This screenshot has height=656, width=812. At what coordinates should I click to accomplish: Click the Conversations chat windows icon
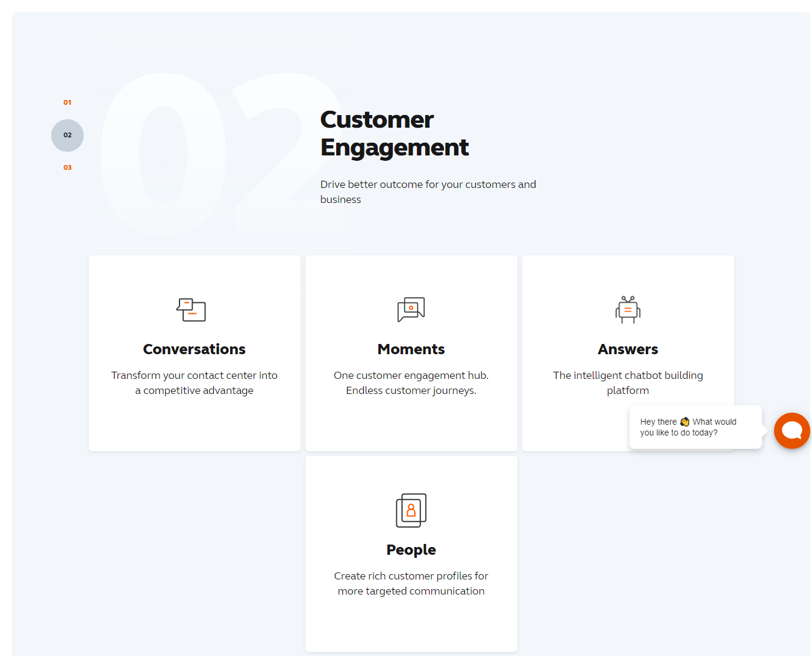pyautogui.click(x=191, y=310)
